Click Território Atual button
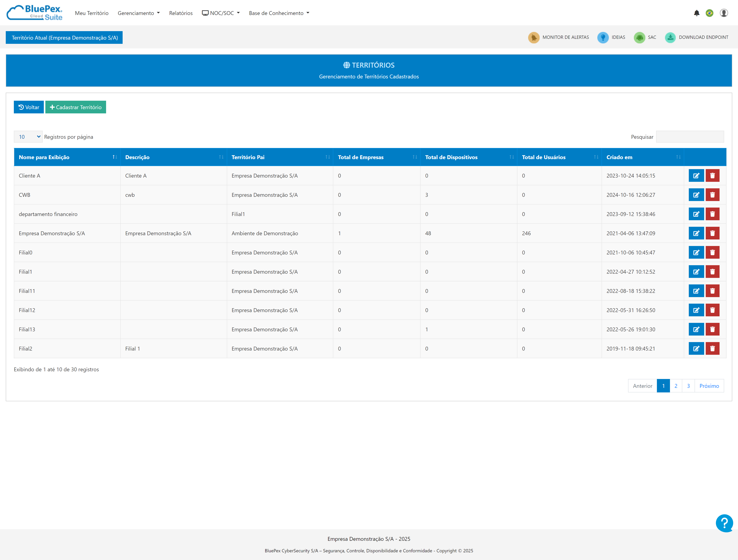The height and width of the screenshot is (560, 738). pyautogui.click(x=64, y=38)
